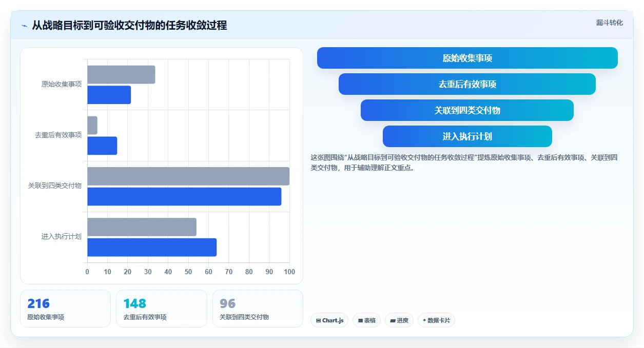Viewport: 644px width, 348px height.
Task: Click the 关联到四类交付物 chart axis label
Action: 55,186
